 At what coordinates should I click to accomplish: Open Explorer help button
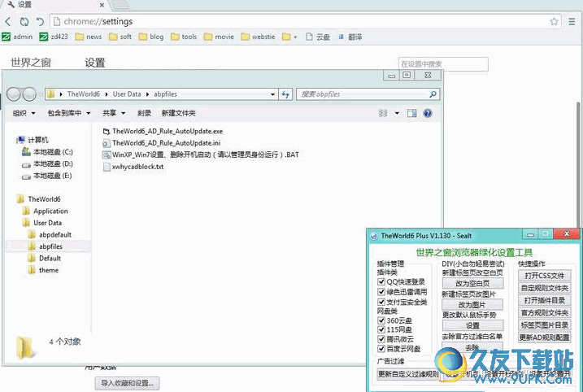(x=428, y=113)
